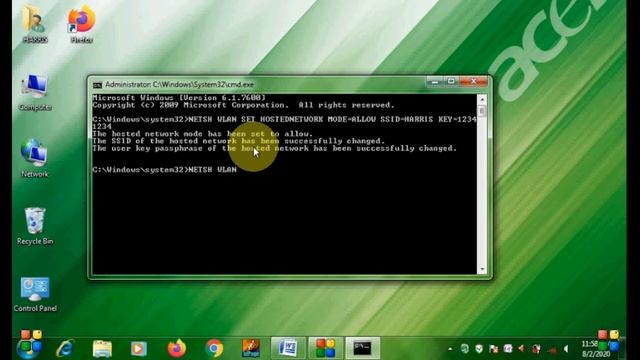640x360 pixels.
Task: Open the cmd window system menu icon
Action: [x=97, y=85]
